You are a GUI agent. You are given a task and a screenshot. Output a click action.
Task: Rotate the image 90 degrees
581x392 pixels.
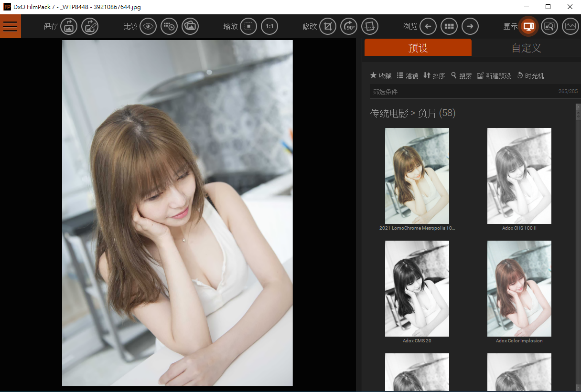349,26
